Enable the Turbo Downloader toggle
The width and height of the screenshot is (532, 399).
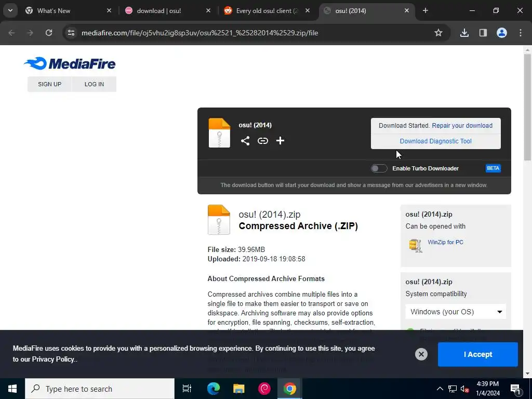[x=379, y=168]
